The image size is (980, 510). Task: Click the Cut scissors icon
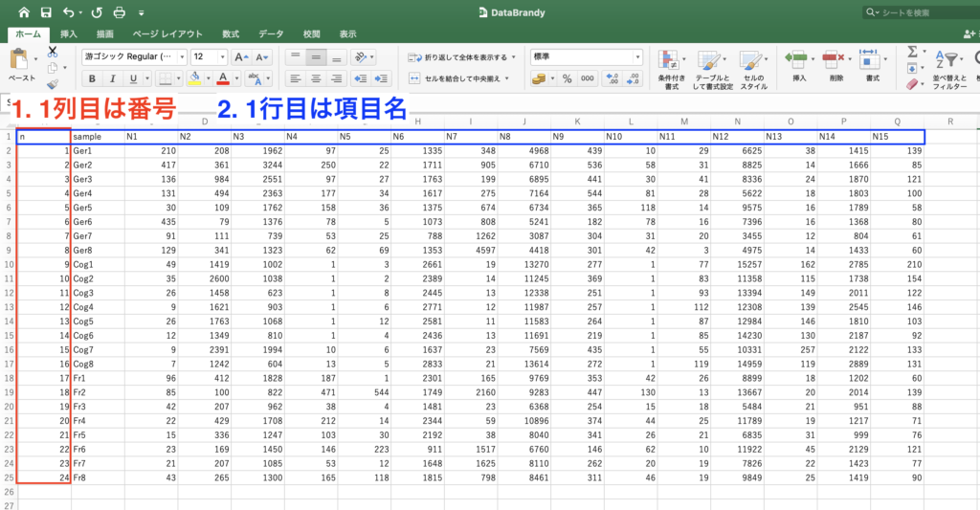[x=53, y=51]
